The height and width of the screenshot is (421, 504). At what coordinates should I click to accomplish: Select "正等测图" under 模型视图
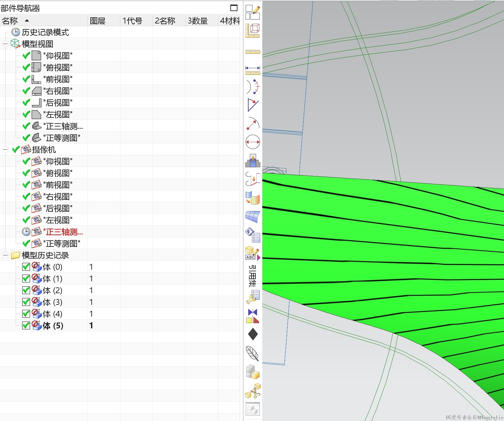click(62, 138)
